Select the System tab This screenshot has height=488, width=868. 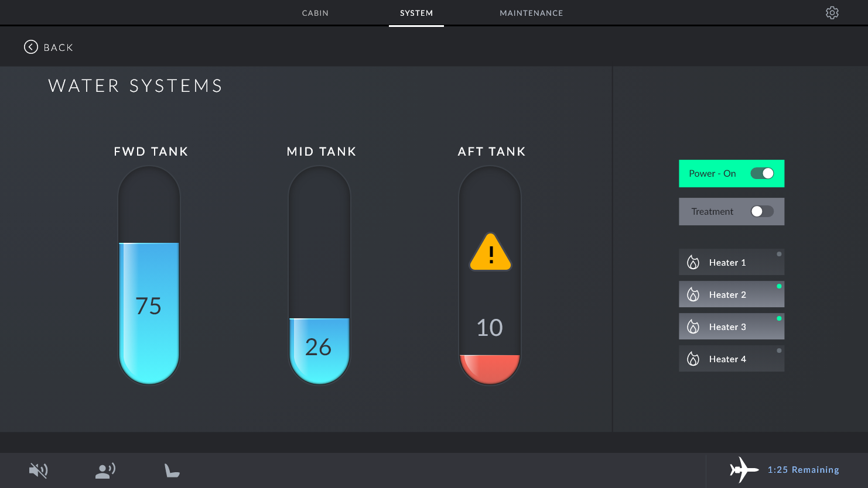coord(416,13)
